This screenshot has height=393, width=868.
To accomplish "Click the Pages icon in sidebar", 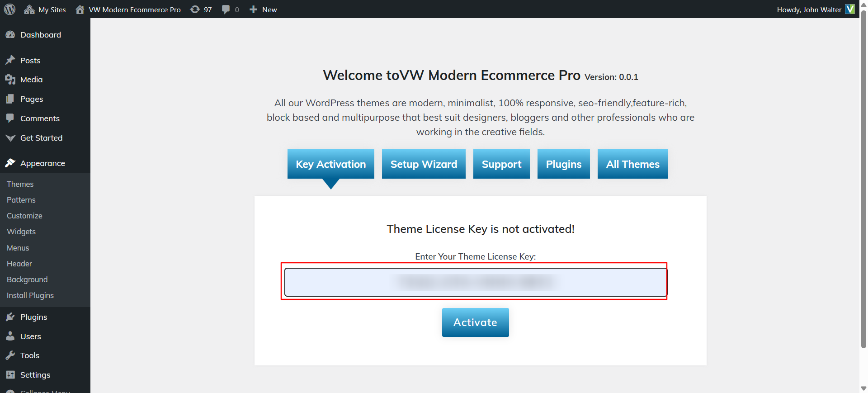I will (x=10, y=99).
